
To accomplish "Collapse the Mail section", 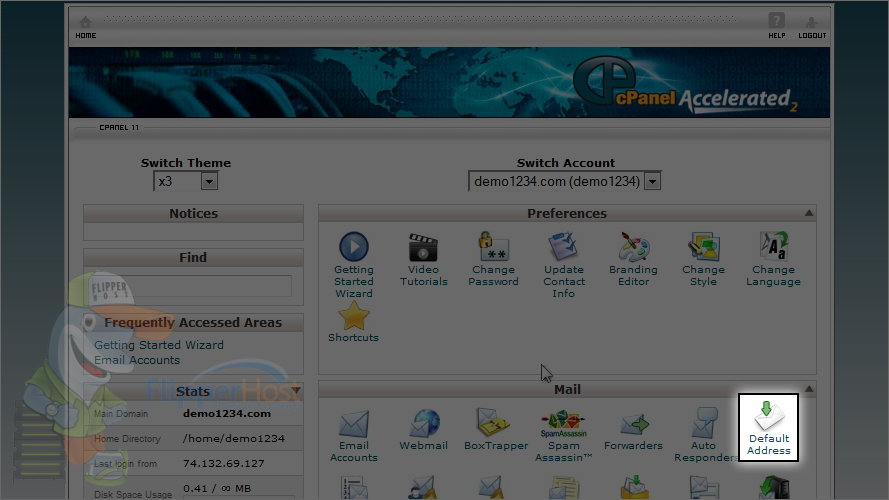I will [808, 389].
